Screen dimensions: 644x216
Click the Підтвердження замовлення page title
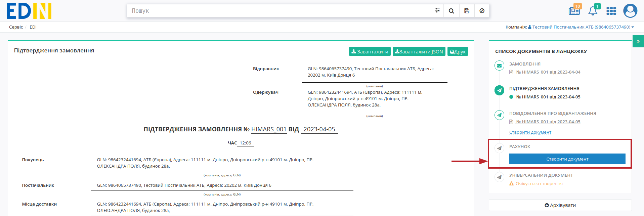tap(54, 51)
